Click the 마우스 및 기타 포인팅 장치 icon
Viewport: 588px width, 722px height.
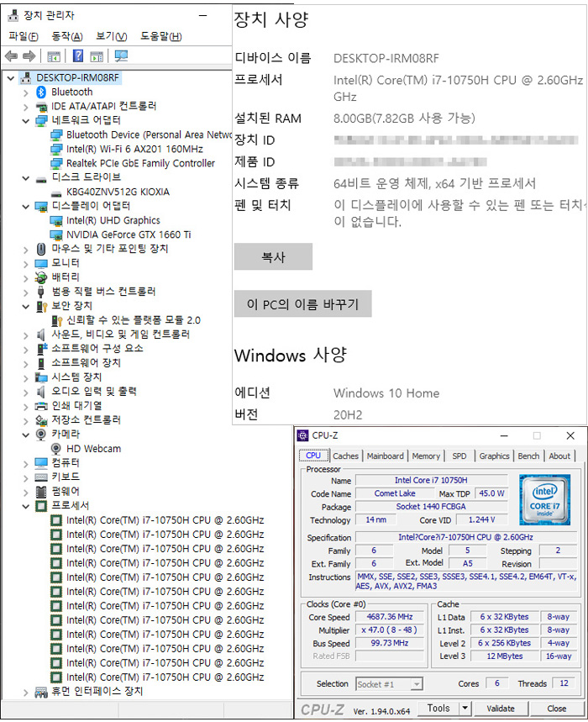click(41, 249)
